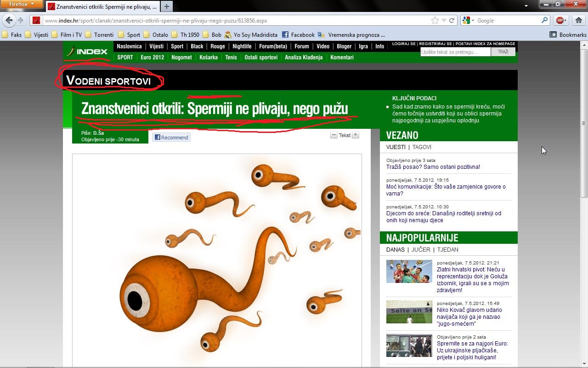
Task: Click the home icon in the toolbar
Action: pyautogui.click(x=578, y=20)
